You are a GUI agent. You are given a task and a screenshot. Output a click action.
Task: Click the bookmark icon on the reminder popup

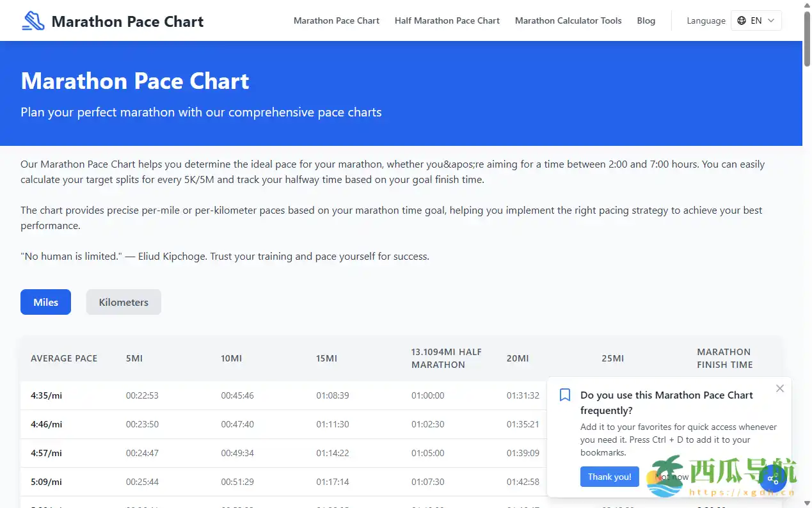[x=564, y=395]
